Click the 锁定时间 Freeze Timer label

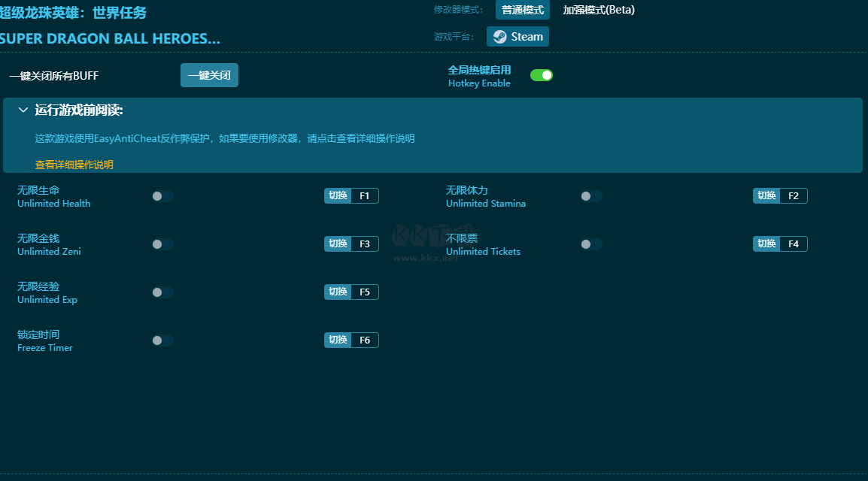[x=45, y=341]
